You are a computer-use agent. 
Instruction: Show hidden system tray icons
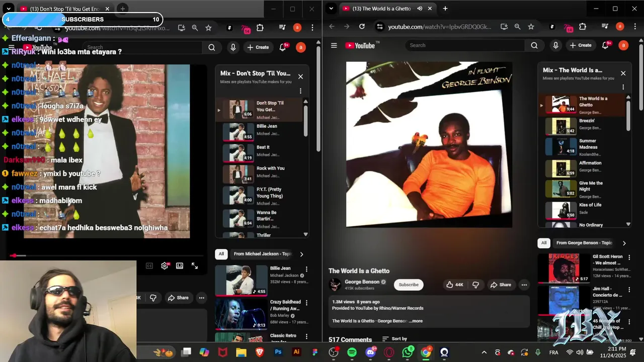tap(484, 352)
